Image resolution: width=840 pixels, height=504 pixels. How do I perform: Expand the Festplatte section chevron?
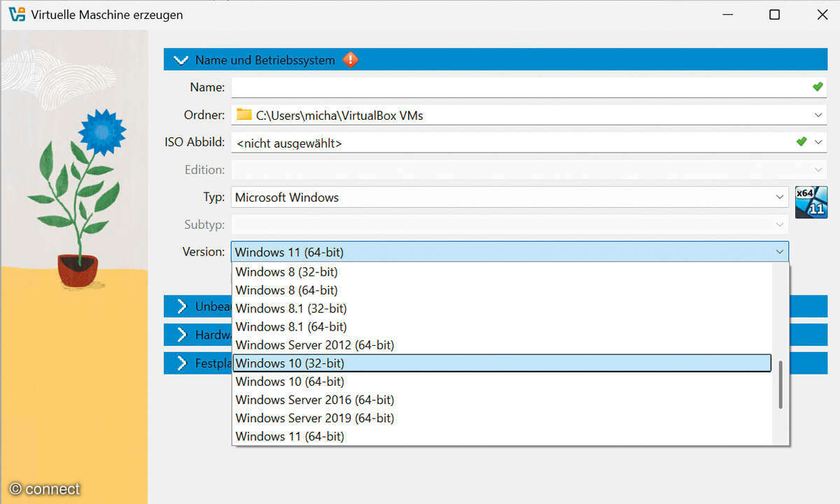(x=182, y=363)
